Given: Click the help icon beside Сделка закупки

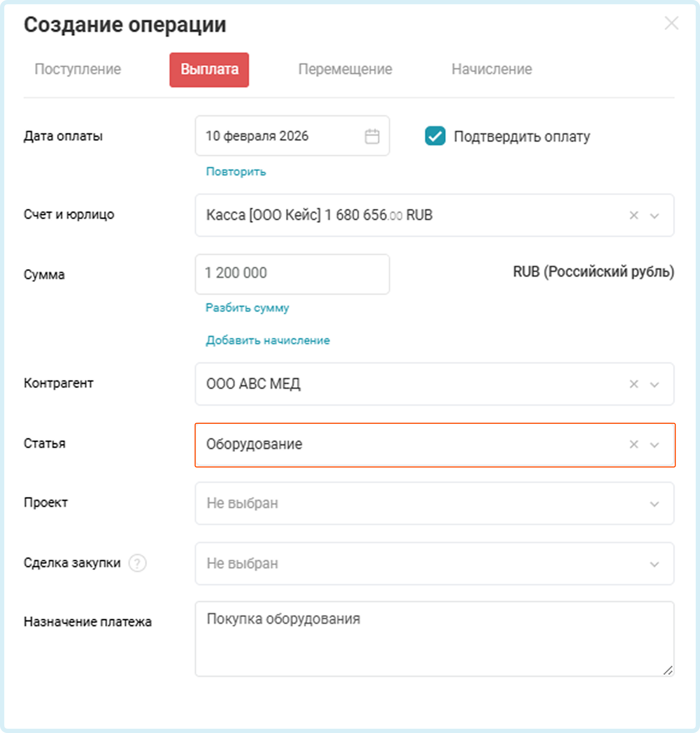Looking at the screenshot, I should click(x=137, y=563).
